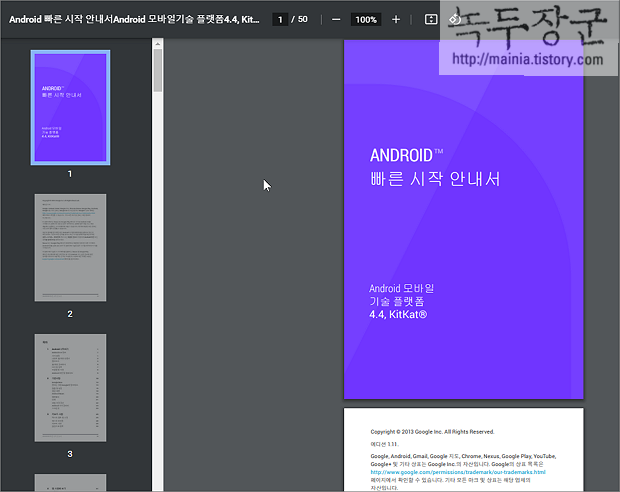Click the 'ANDROID' cover page heading

[406, 155]
